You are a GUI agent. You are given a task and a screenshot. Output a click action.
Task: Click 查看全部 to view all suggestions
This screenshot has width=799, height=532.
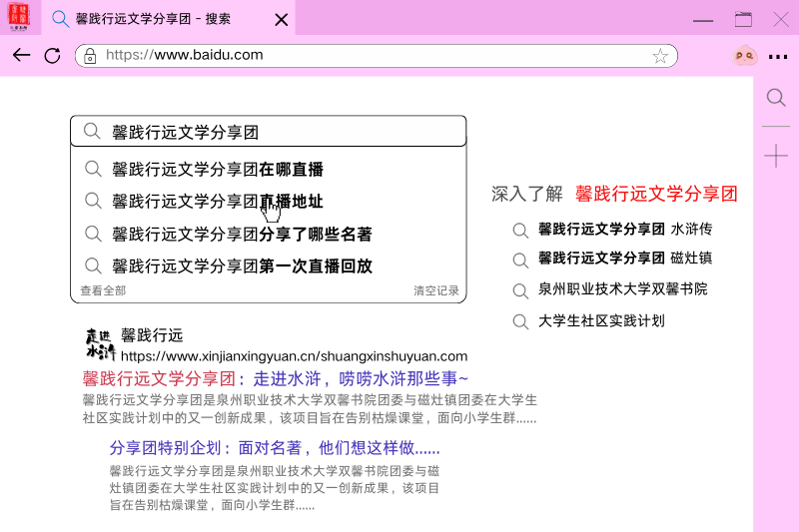point(103,290)
